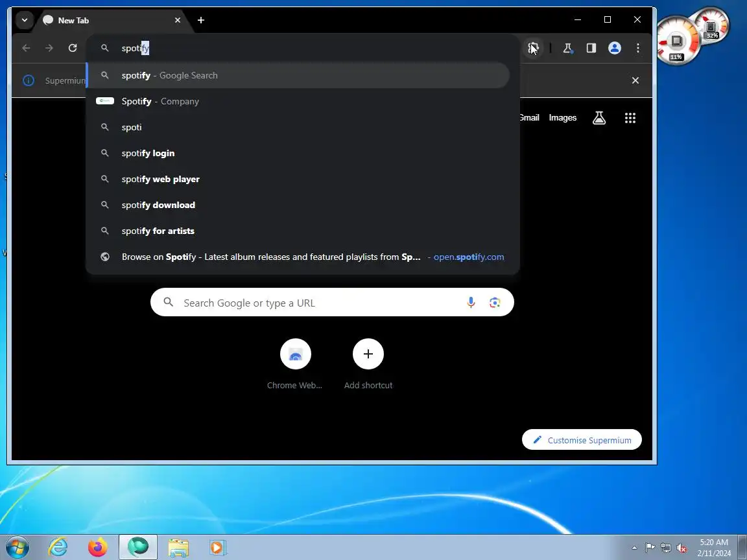The image size is (747, 560).
Task: Click the Supermium taskbar icon
Action: 138,547
